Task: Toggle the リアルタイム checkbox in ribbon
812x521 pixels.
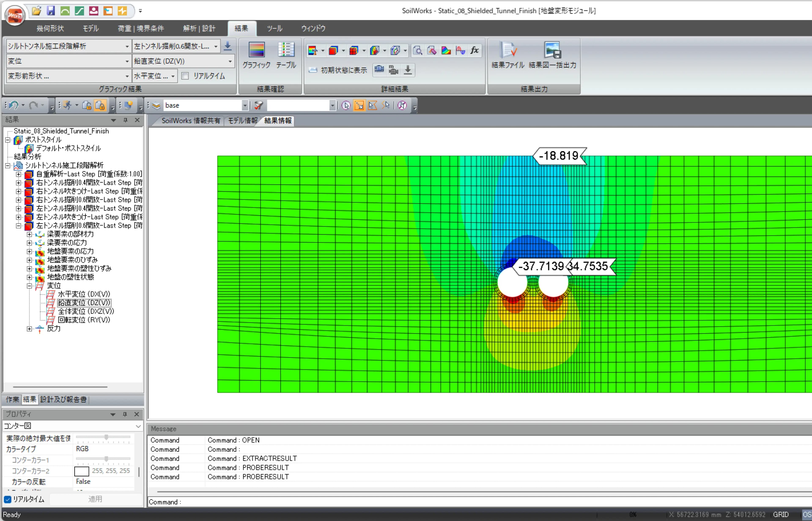Action: point(185,76)
